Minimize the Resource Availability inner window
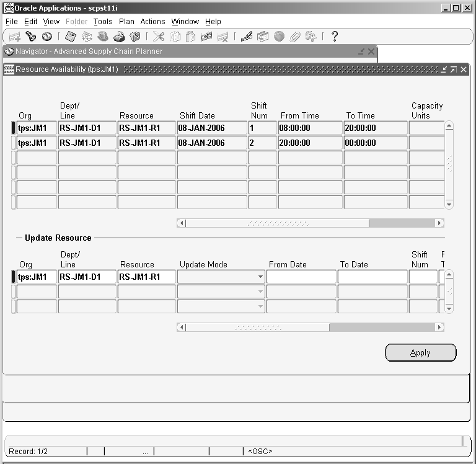Screen dimensions: 476x464 coord(444,69)
